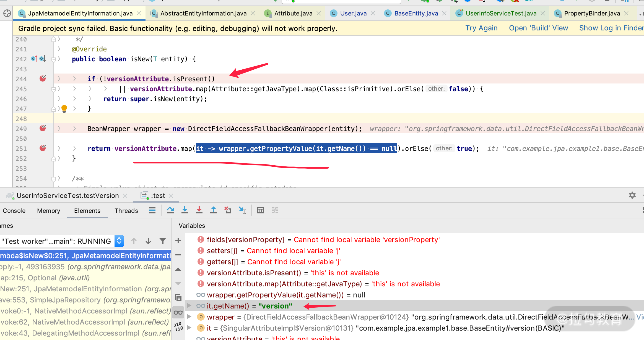This screenshot has height=340, width=644.
Task: Select the setters[j] watch error row
Action: [414, 251]
